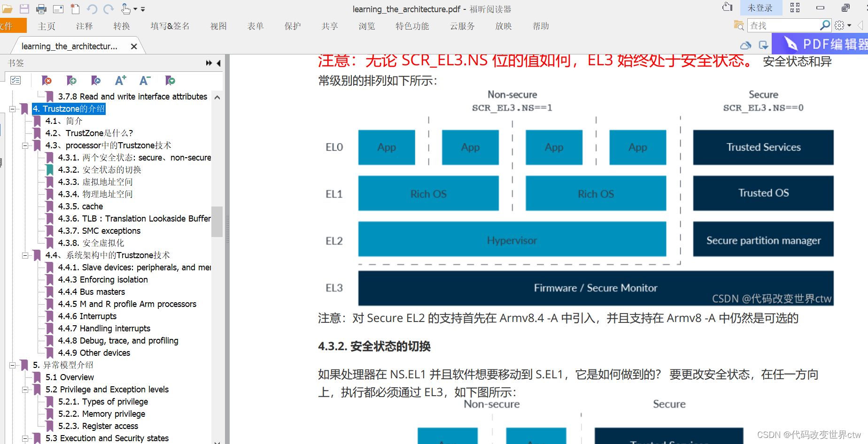Click the skin/theme shirt icon in title bar
The height and width of the screenshot is (444, 868).
(x=728, y=7)
